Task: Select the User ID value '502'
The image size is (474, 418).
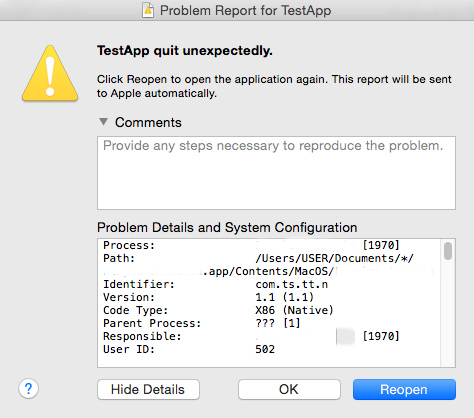Action: click(x=265, y=349)
